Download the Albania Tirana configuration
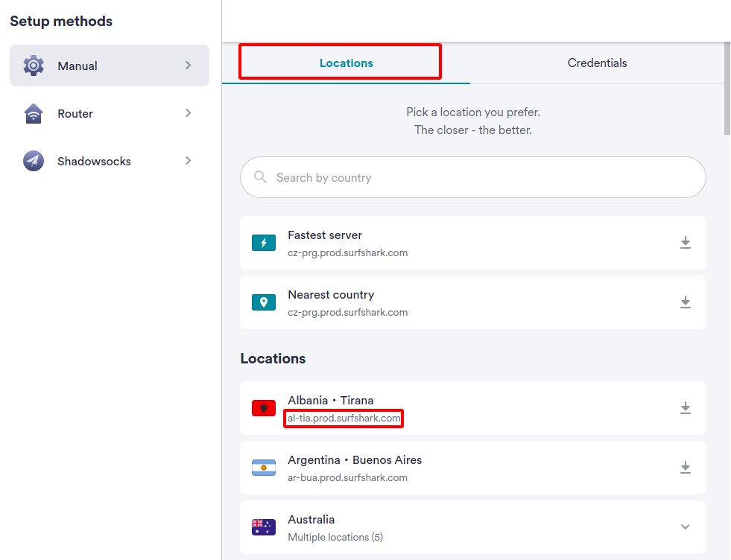The image size is (731, 560). point(685,407)
